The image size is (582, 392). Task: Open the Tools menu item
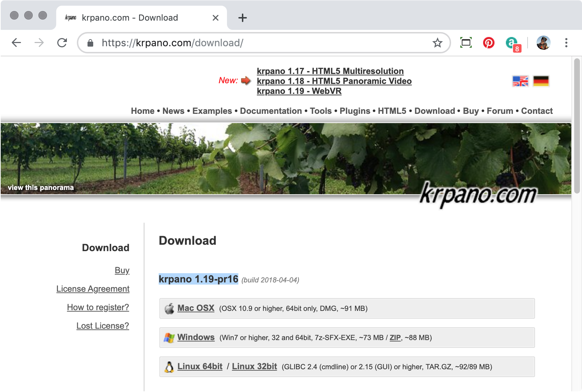(x=321, y=111)
